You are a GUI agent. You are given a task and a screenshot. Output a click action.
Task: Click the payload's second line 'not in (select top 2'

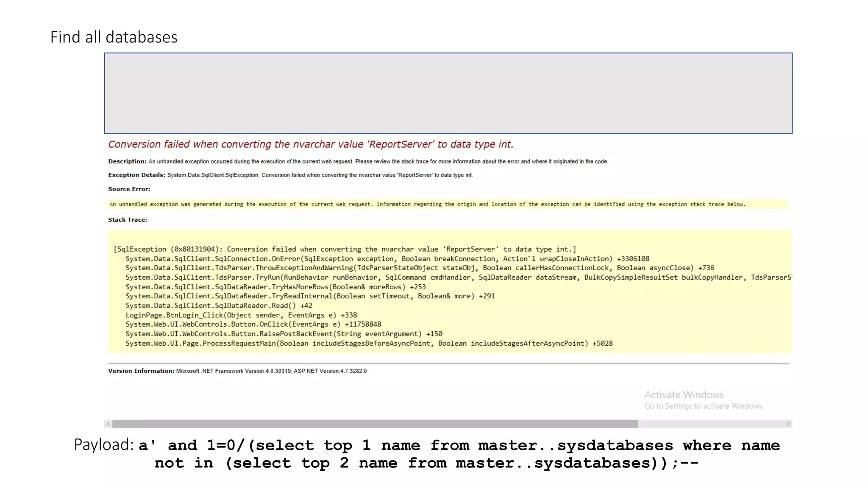pos(251,463)
